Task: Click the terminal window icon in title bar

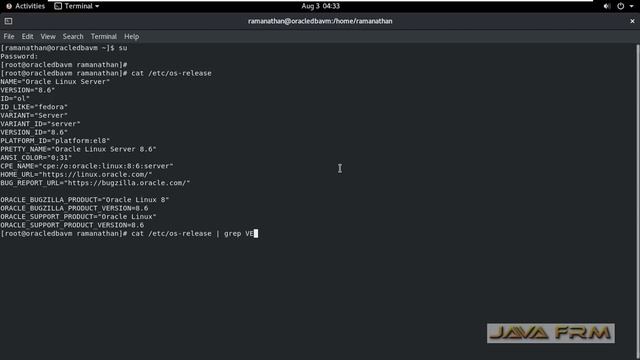Action: [8, 21]
